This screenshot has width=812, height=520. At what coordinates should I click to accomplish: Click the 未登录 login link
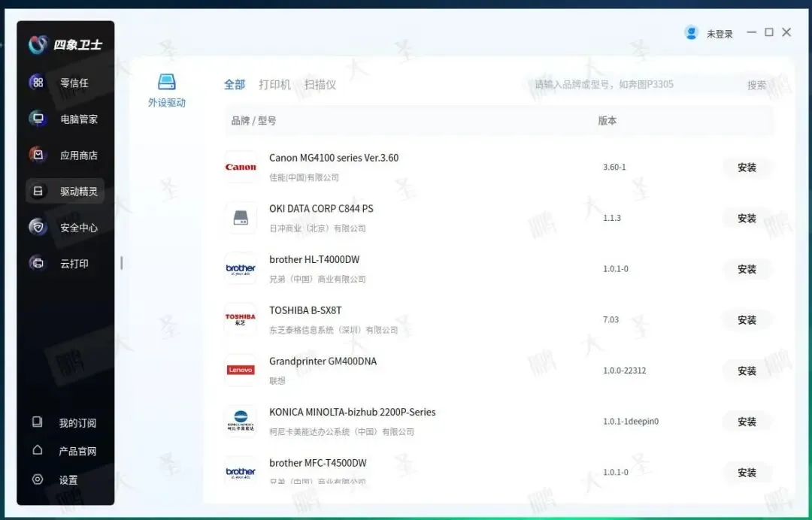[720, 34]
